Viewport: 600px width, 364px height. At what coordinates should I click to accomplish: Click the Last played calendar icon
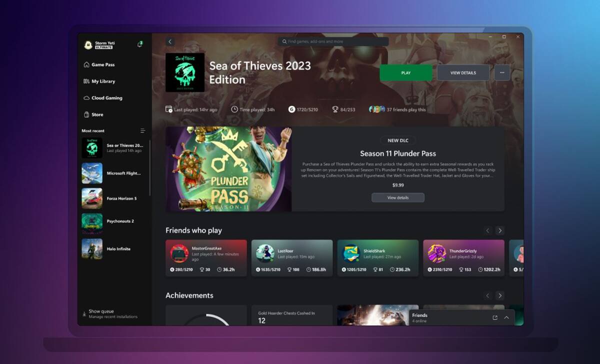[x=169, y=109]
